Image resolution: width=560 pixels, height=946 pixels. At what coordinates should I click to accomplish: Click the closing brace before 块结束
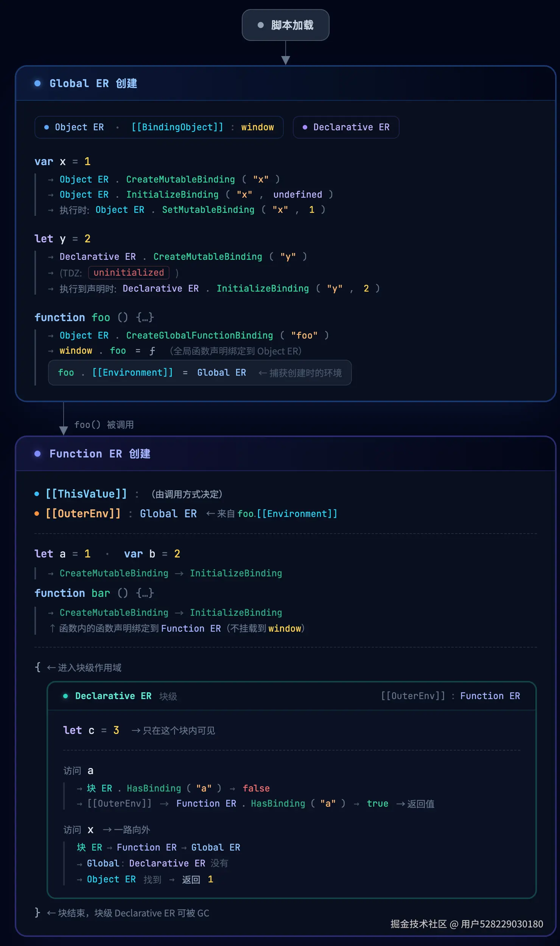pos(37,912)
